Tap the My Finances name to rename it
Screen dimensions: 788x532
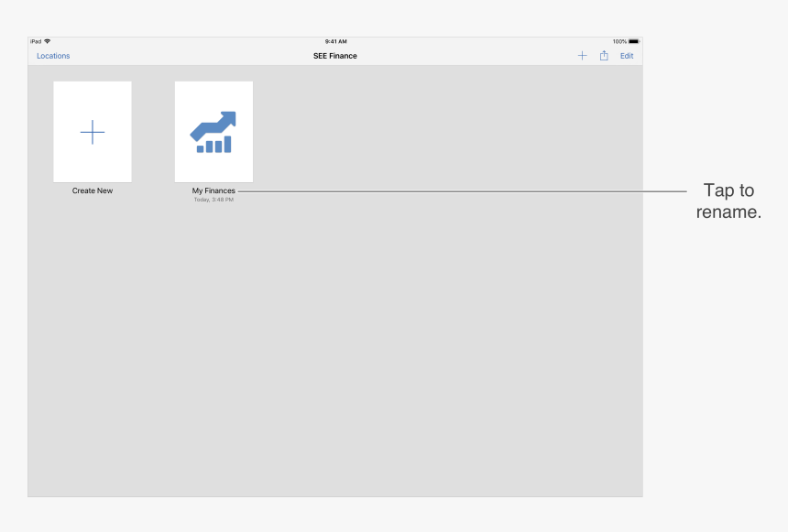[213, 191]
